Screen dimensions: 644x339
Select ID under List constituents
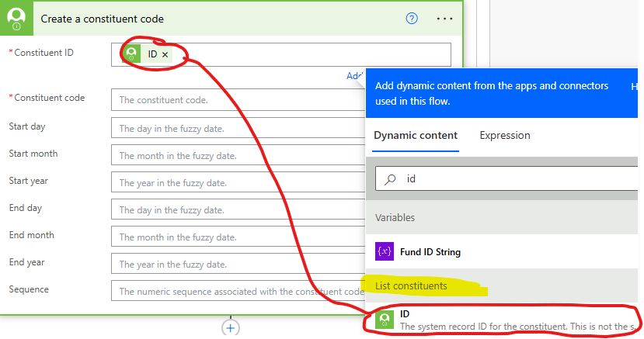point(502,320)
